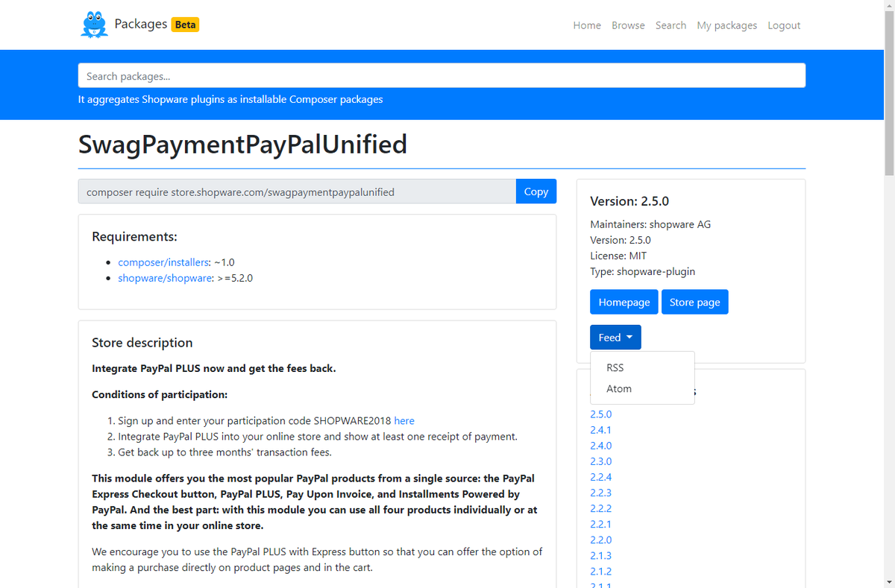Open Search in navigation
This screenshot has height=588, width=895.
671,25
